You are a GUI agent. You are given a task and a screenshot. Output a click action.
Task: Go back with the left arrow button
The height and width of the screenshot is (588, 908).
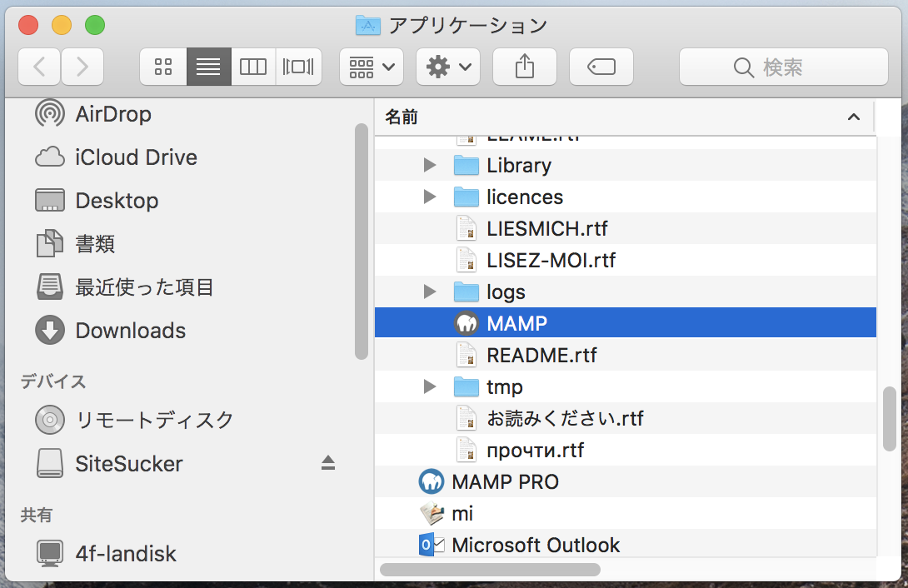pyautogui.click(x=39, y=67)
